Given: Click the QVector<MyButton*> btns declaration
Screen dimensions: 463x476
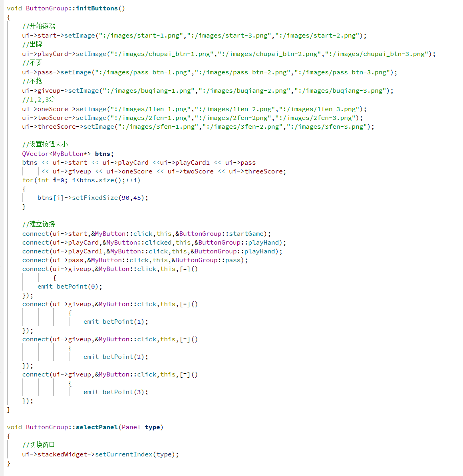Looking at the screenshot, I should [68, 154].
